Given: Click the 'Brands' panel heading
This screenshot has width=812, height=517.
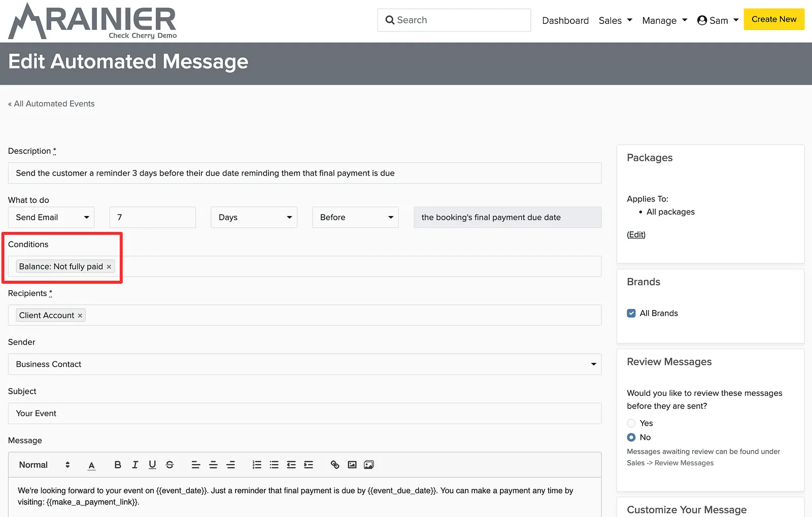Looking at the screenshot, I should click(644, 282).
